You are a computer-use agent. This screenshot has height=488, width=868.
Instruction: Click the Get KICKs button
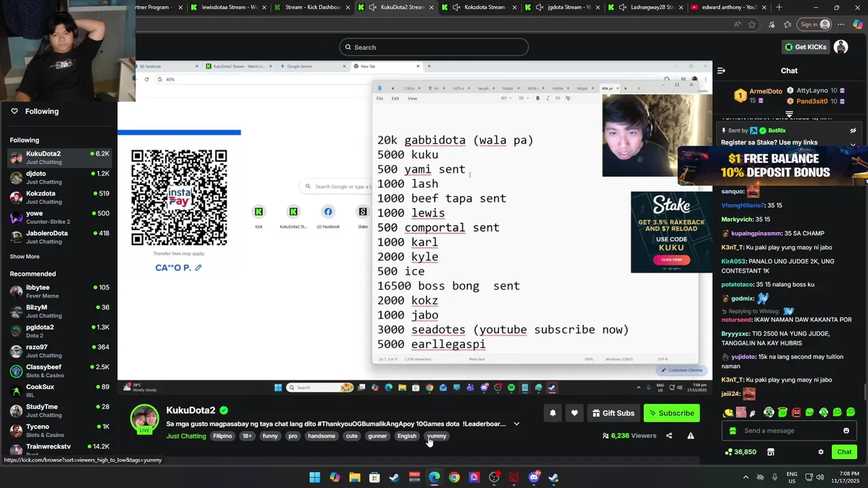[x=806, y=47]
